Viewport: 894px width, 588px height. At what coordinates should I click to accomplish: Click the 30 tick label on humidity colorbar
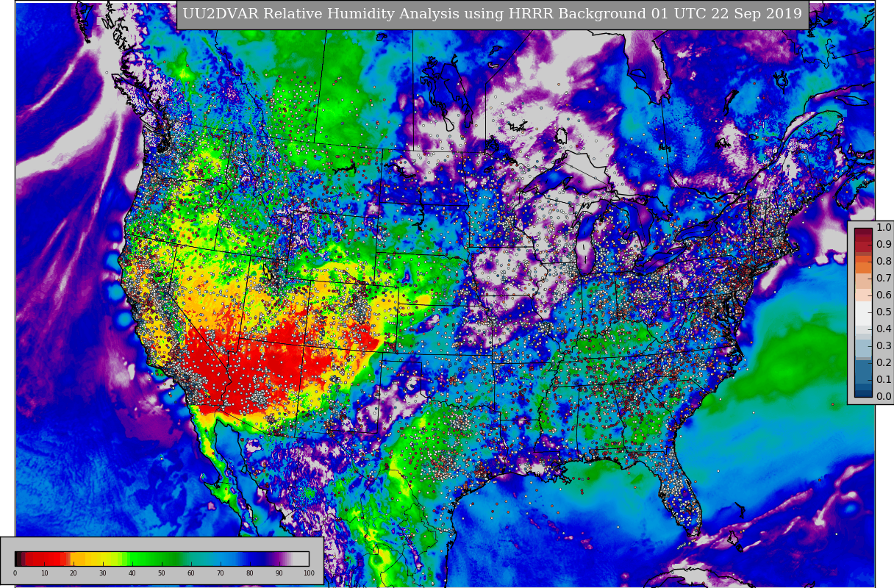coord(103,573)
